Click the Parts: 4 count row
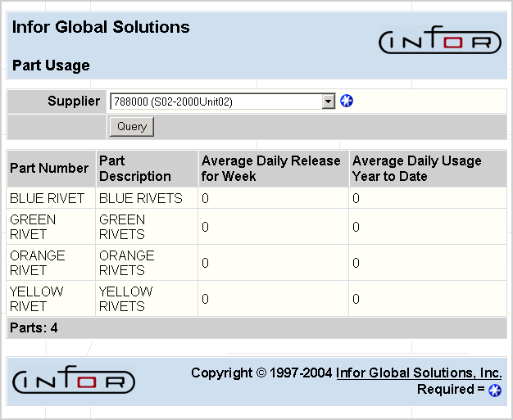 tap(34, 327)
